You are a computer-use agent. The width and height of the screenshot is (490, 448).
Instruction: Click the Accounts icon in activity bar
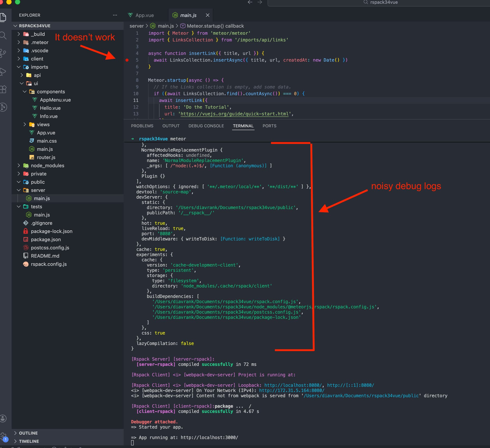(3, 418)
